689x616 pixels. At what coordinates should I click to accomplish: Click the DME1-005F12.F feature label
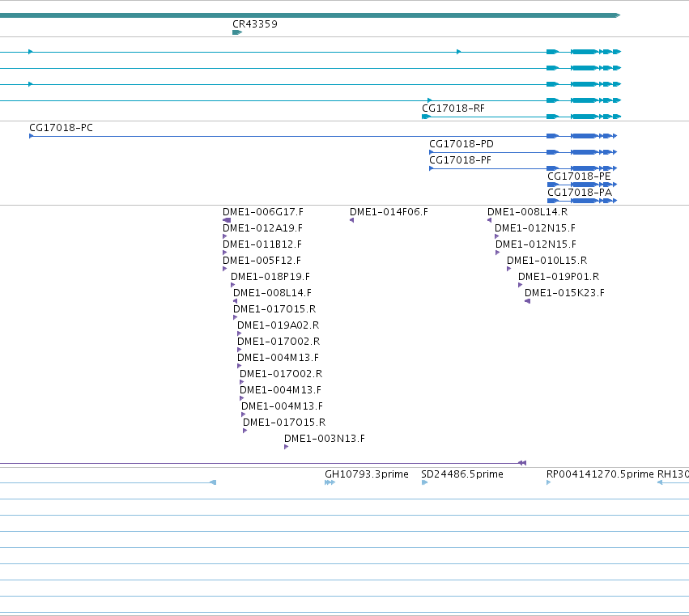point(262,261)
